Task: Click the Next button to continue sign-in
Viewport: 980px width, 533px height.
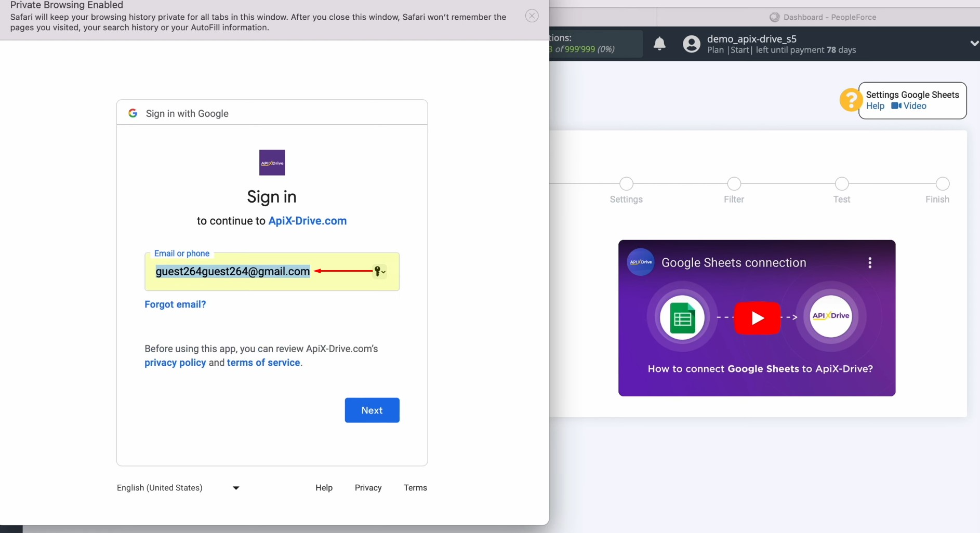Action: [372, 410]
